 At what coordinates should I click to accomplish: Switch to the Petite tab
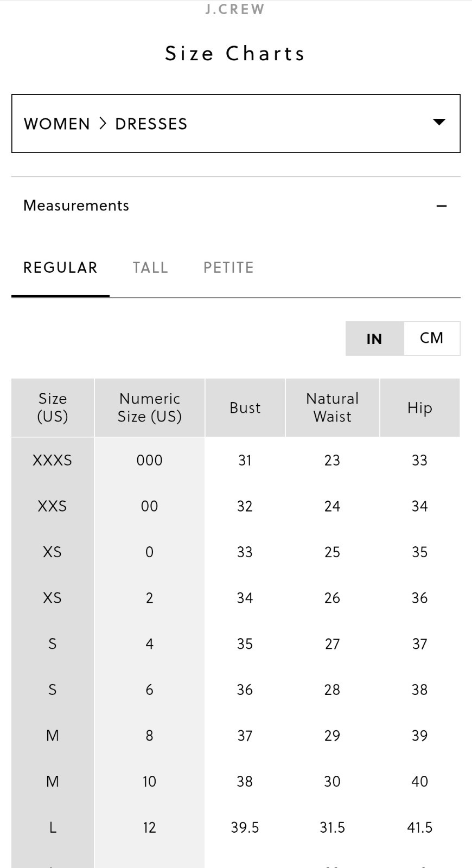click(228, 268)
